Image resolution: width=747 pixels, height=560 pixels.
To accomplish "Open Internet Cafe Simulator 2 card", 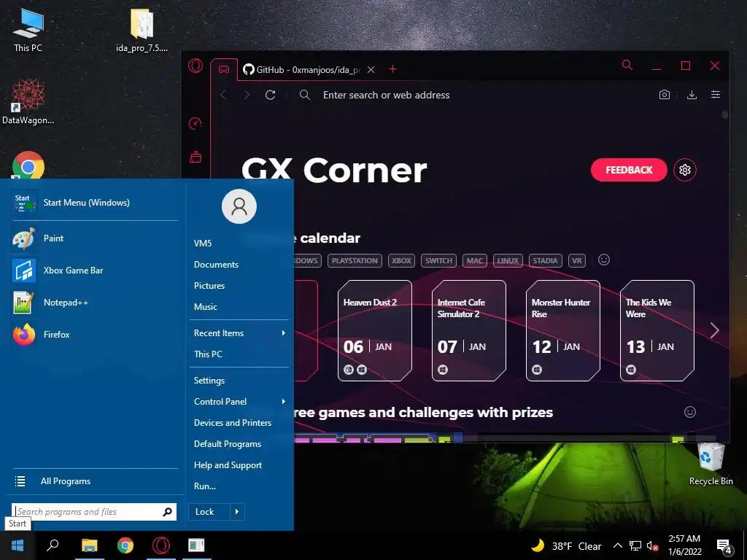I will pyautogui.click(x=469, y=330).
